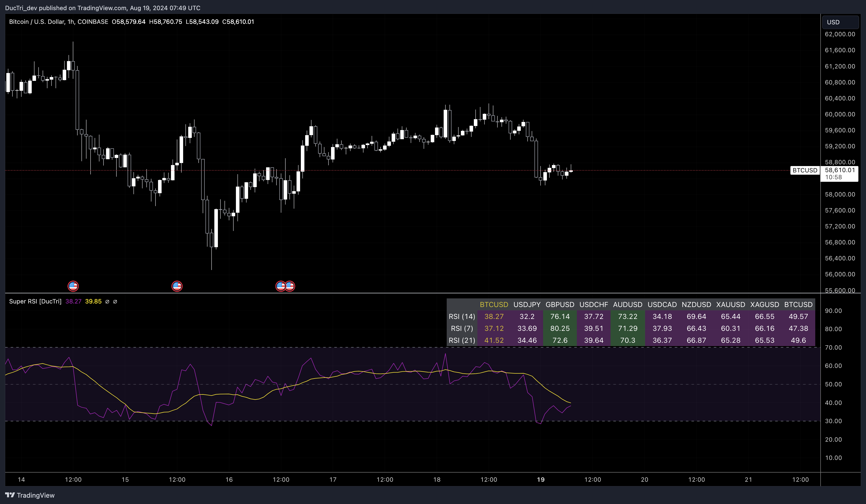Click the USDJPY RSI (14) cell 32.2
This screenshot has height=504, width=866.
[527, 316]
